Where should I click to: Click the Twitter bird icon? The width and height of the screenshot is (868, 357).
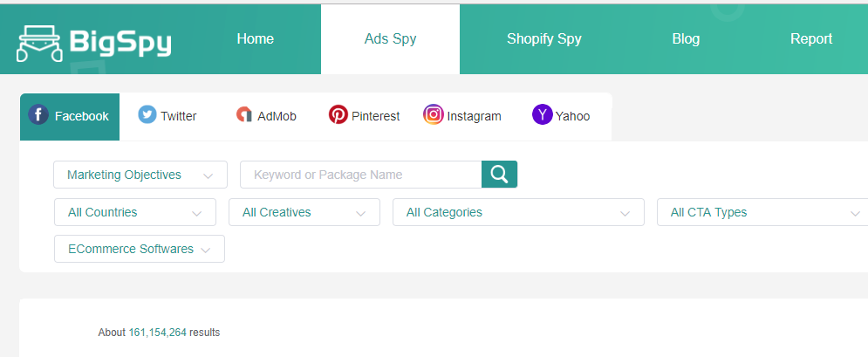click(147, 114)
